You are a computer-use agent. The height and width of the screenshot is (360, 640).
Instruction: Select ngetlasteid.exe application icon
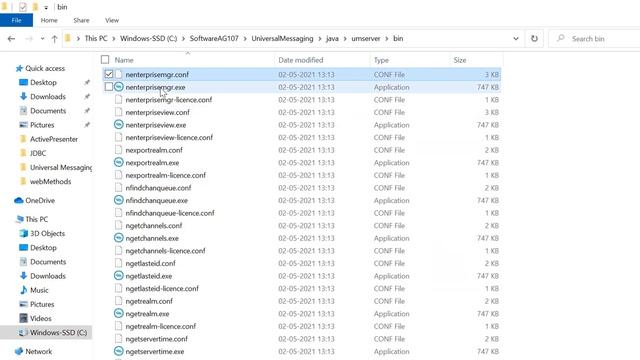click(x=118, y=276)
